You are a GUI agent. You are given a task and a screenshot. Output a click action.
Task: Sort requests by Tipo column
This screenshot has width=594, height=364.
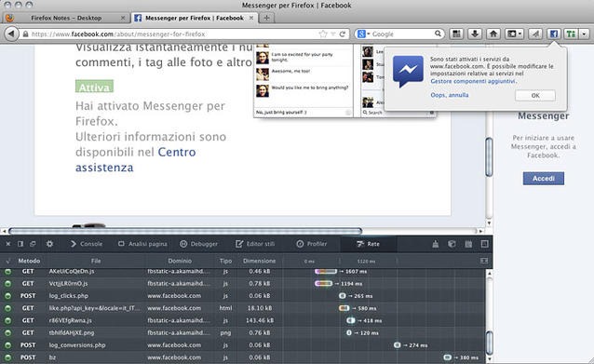[225, 261]
